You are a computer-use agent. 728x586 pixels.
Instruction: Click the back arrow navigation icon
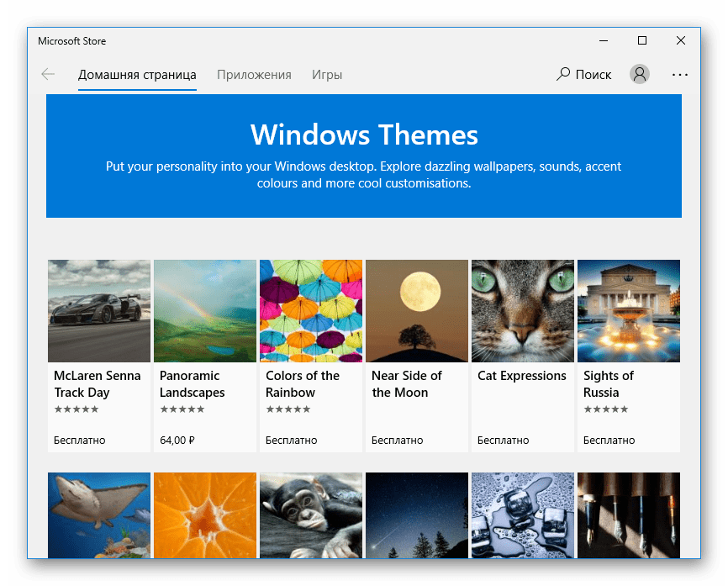tap(48, 75)
